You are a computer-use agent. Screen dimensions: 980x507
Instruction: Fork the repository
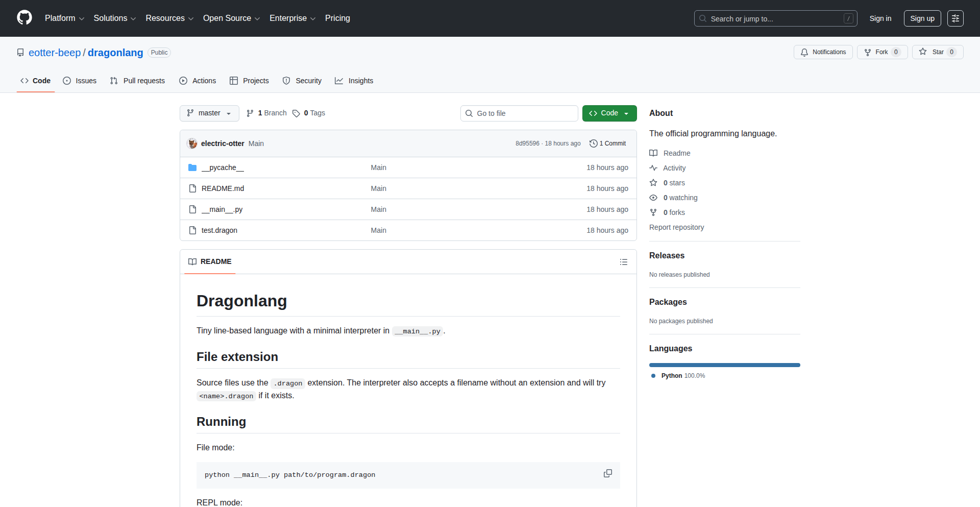(x=881, y=52)
